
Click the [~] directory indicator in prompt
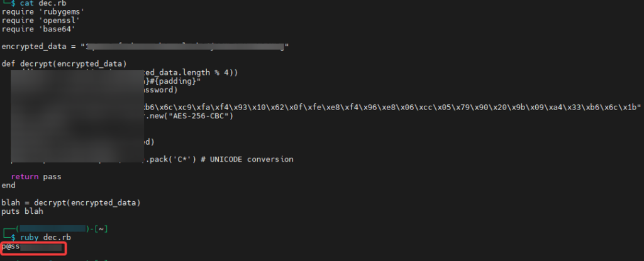[101, 228]
